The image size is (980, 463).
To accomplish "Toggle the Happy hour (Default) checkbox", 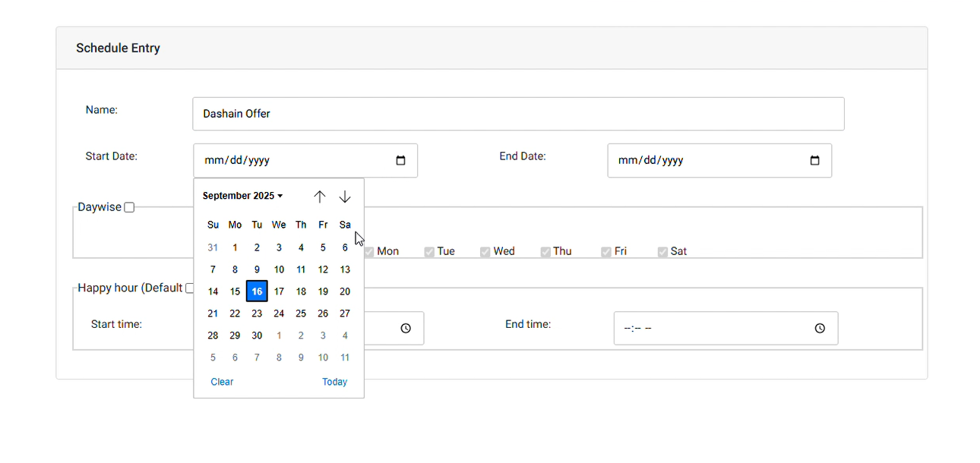I will click(x=189, y=288).
